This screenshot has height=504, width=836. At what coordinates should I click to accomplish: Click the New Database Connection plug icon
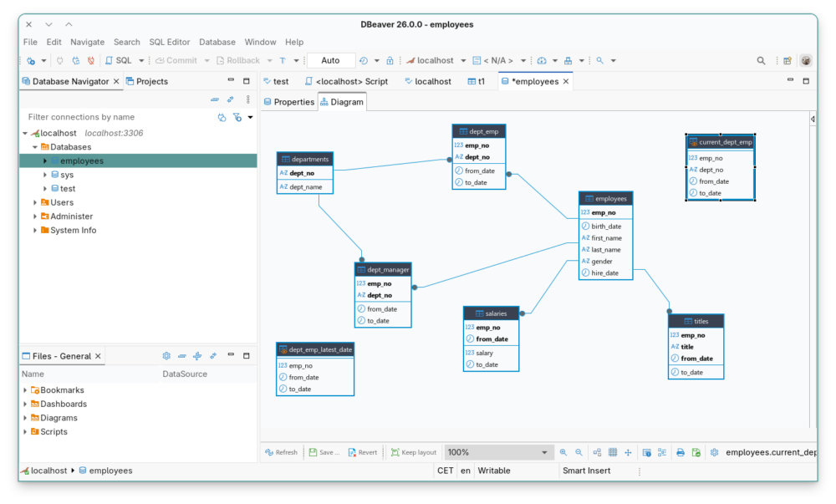point(31,61)
